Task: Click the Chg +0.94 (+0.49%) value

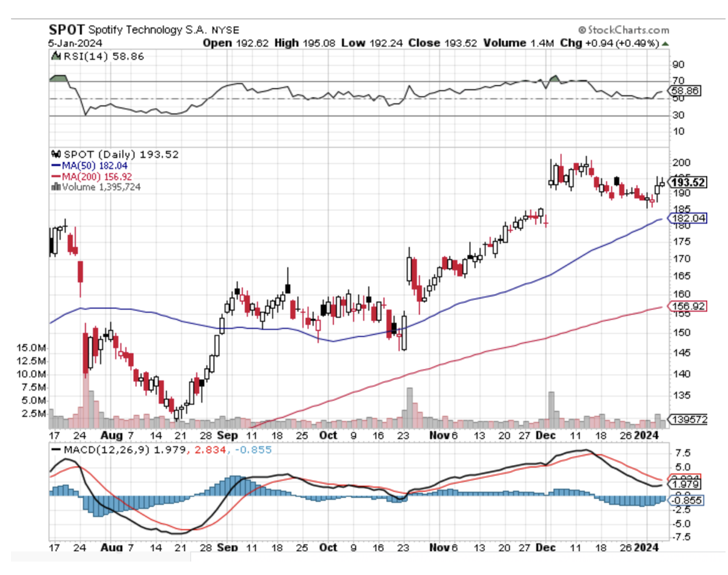Action: tap(610, 43)
